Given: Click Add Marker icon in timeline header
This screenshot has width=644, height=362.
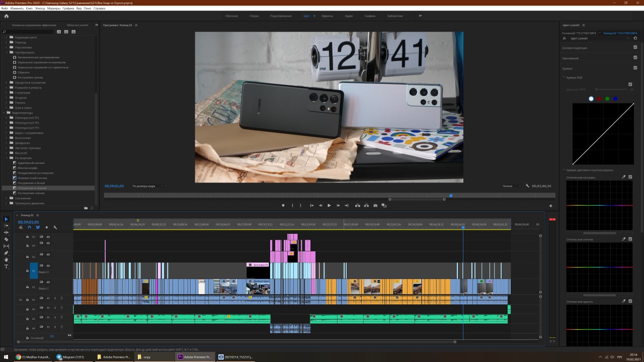Looking at the screenshot, I should 46,227.
